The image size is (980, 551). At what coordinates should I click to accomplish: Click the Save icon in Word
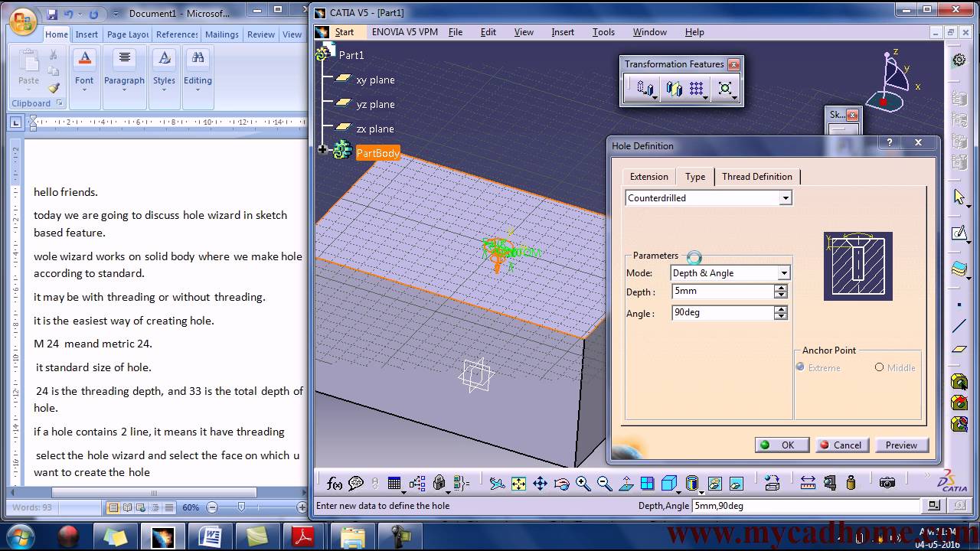[x=52, y=14]
